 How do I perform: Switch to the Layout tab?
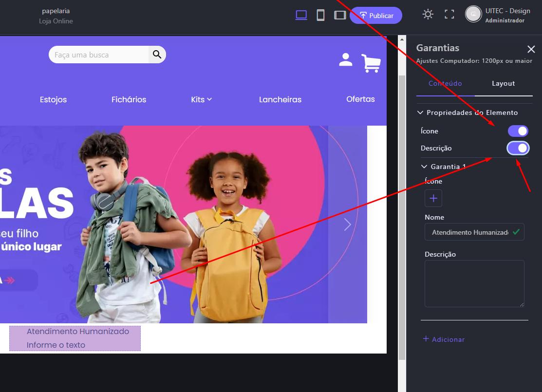point(503,83)
